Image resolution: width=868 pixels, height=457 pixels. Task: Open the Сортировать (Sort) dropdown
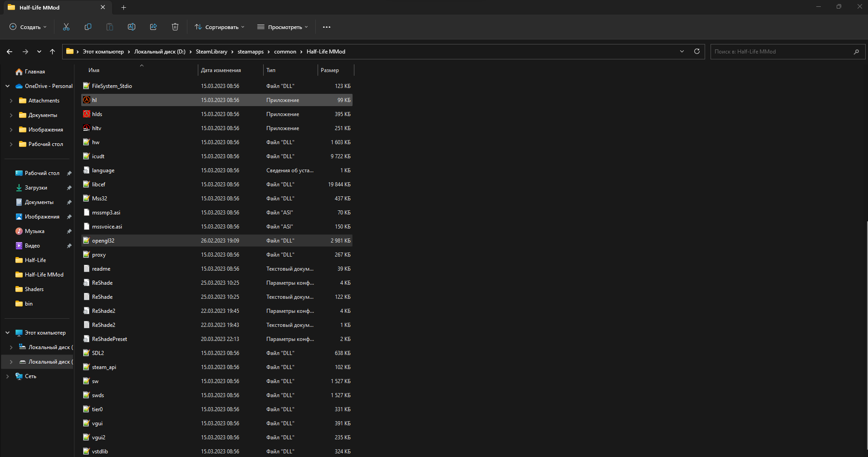(x=220, y=27)
